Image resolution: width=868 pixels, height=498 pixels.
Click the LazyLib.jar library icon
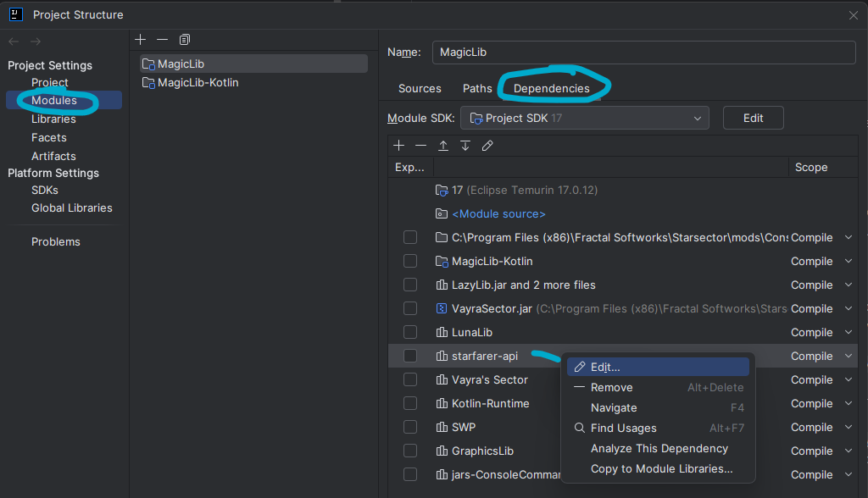(x=441, y=285)
